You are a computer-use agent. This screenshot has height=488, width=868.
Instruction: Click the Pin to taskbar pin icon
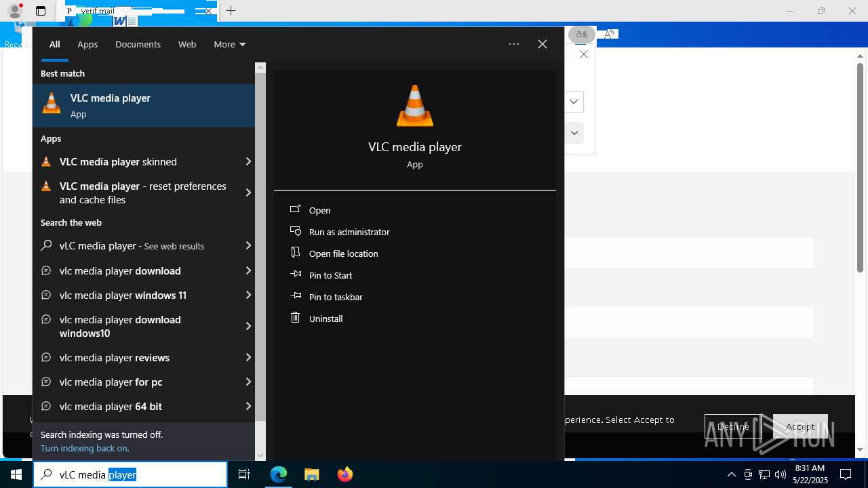tap(295, 296)
